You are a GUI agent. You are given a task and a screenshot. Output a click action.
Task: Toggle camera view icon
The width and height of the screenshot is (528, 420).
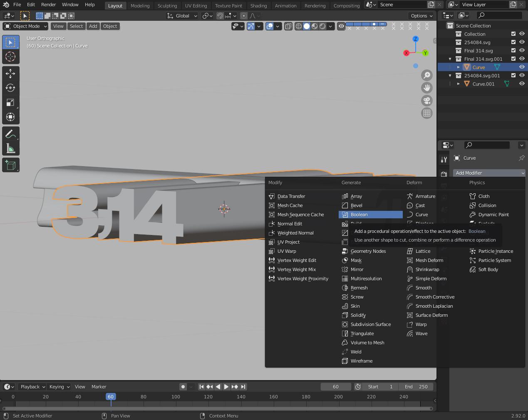point(427,101)
